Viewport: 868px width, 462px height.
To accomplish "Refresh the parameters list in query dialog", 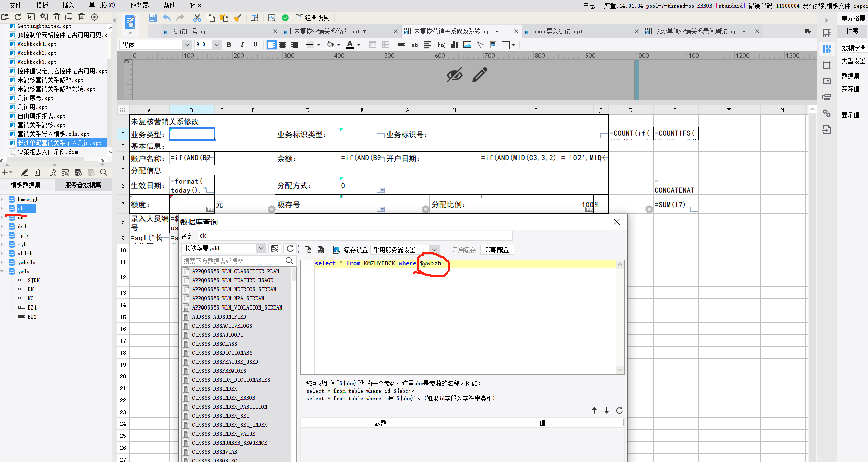I will coord(619,410).
